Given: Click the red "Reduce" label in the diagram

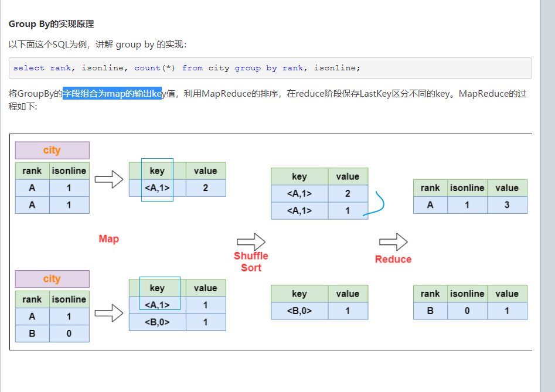Looking at the screenshot, I should [393, 260].
